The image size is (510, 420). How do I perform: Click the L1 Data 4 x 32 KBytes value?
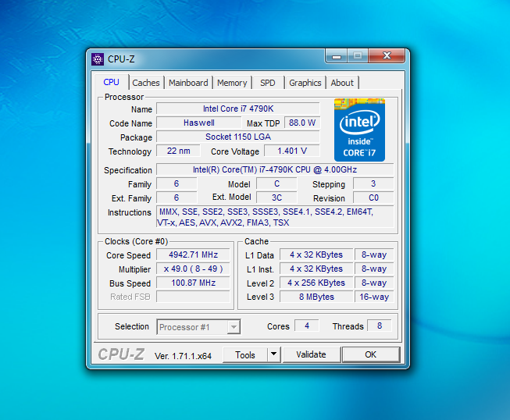point(316,254)
